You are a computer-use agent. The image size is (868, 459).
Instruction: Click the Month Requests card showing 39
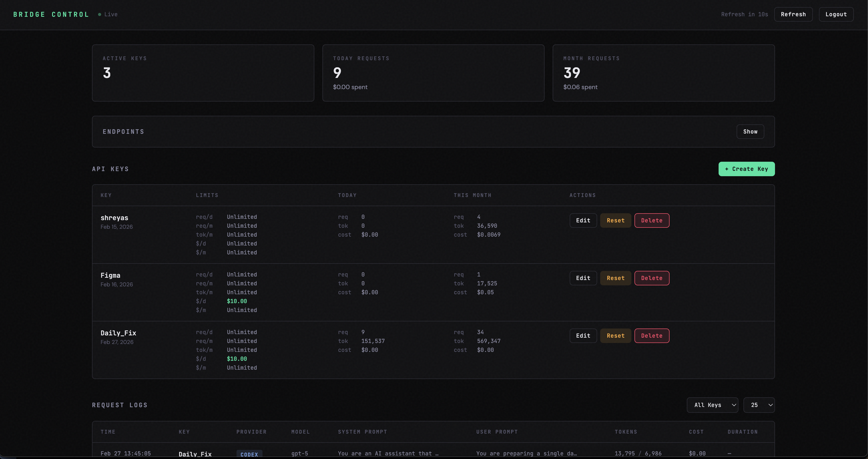coord(663,73)
